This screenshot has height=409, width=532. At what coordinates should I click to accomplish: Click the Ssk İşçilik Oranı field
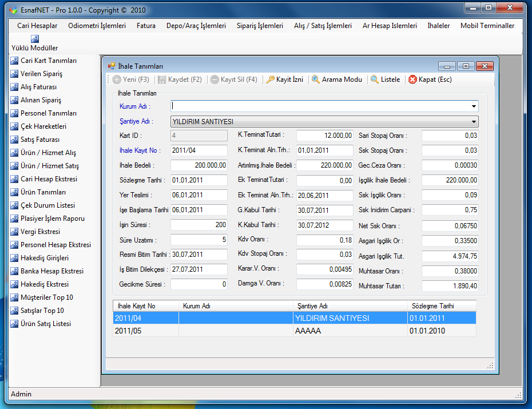click(450, 195)
